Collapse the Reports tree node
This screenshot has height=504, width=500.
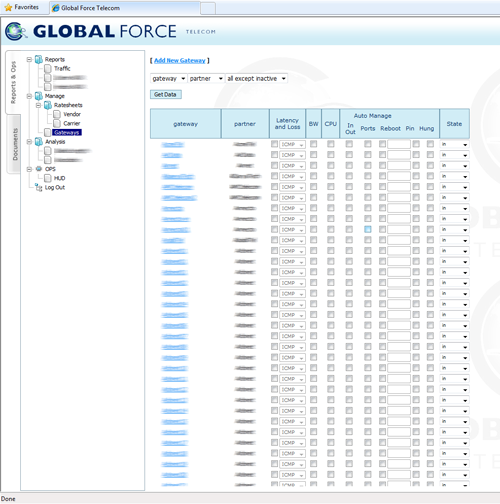click(29, 60)
